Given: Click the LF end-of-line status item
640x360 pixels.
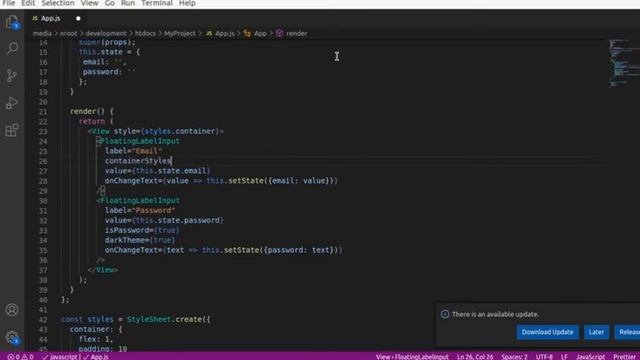Looking at the screenshot, I should point(564,357).
